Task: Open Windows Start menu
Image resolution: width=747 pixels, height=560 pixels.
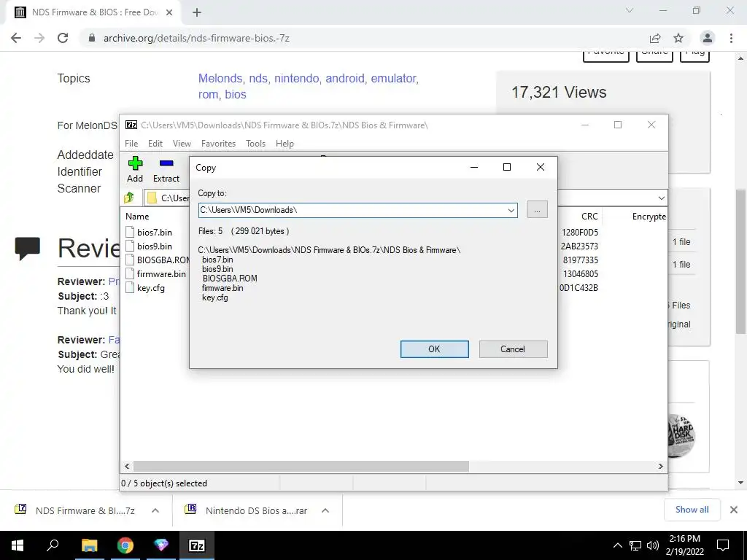Action: [18, 545]
